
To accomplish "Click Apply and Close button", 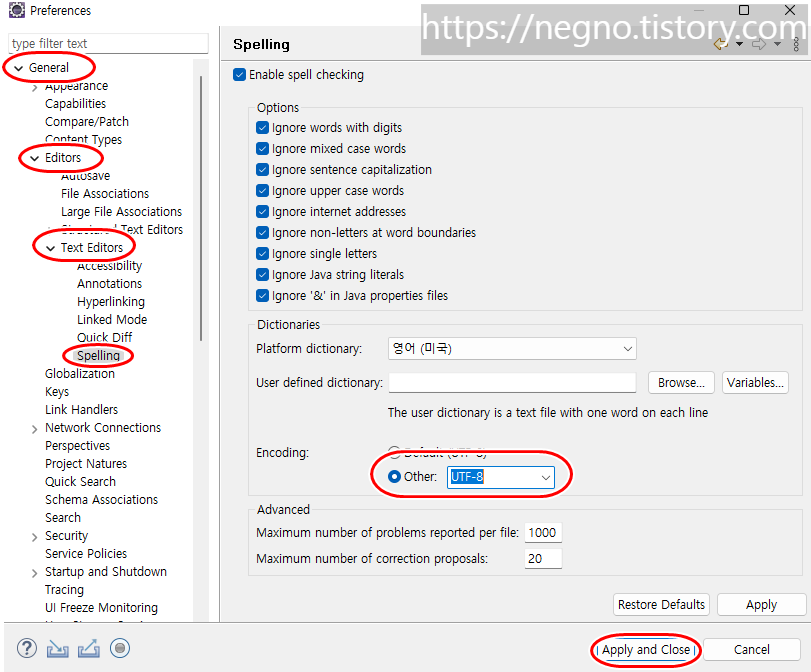I will [646, 650].
